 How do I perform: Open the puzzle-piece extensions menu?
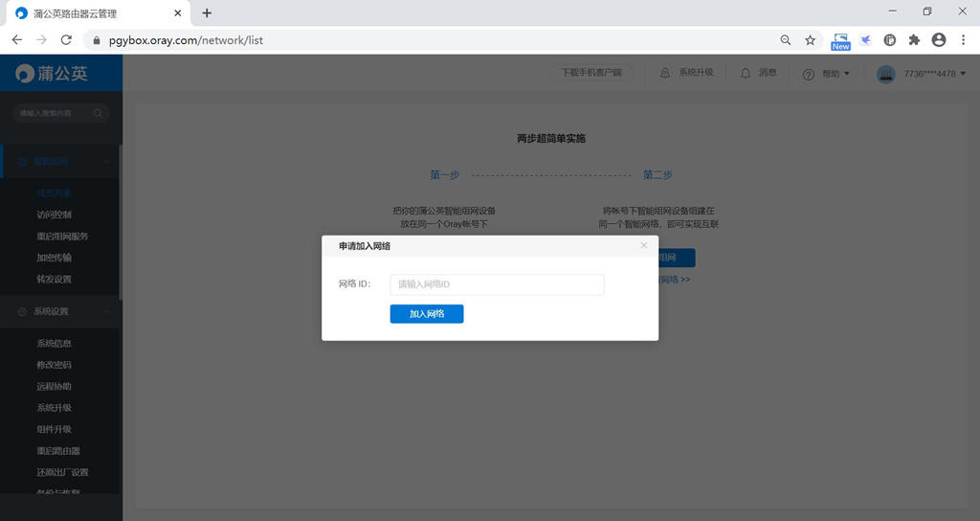(x=914, y=40)
